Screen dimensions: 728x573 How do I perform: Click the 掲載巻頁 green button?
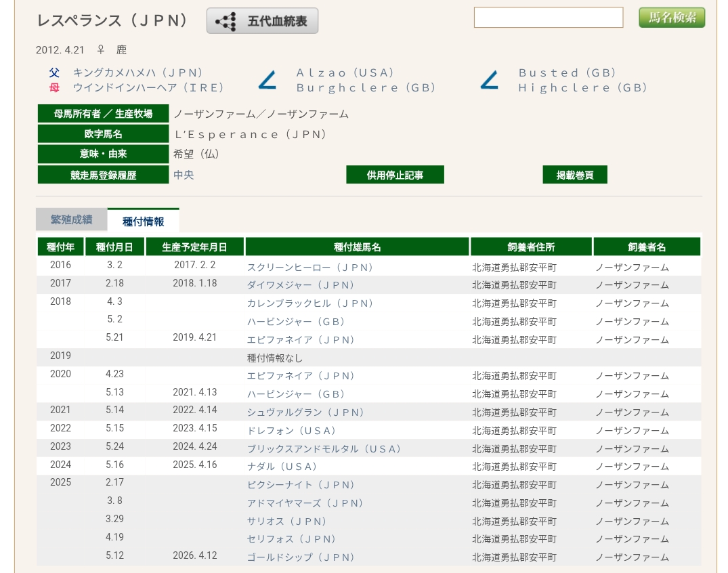click(574, 175)
